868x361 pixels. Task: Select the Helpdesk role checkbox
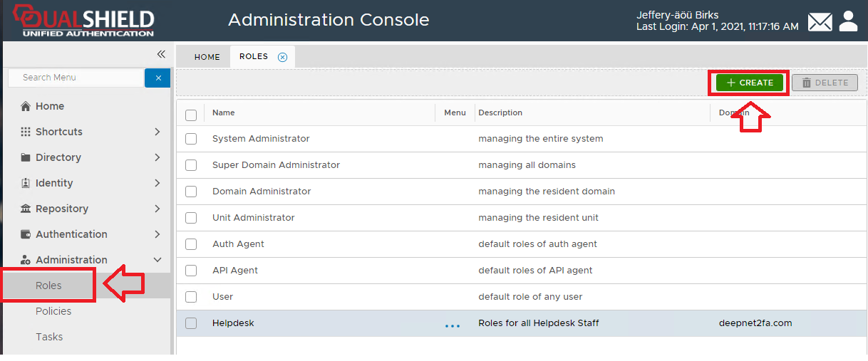tap(191, 323)
